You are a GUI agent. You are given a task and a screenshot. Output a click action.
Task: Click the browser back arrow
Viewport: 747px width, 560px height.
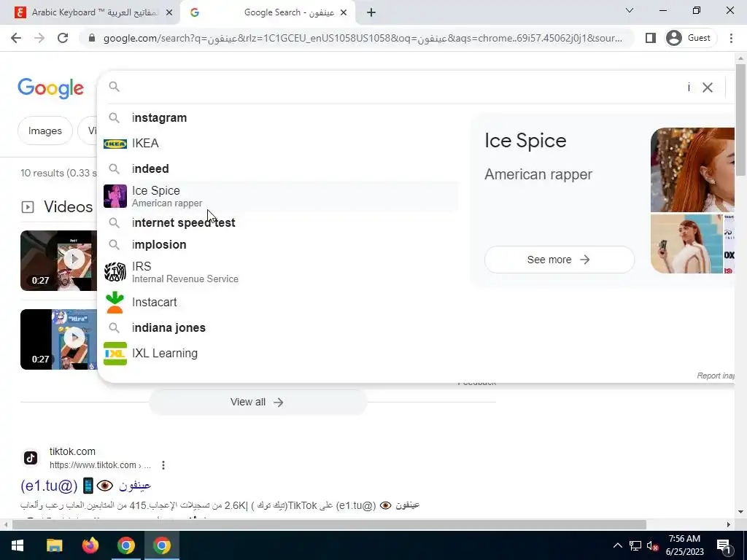[x=16, y=38]
